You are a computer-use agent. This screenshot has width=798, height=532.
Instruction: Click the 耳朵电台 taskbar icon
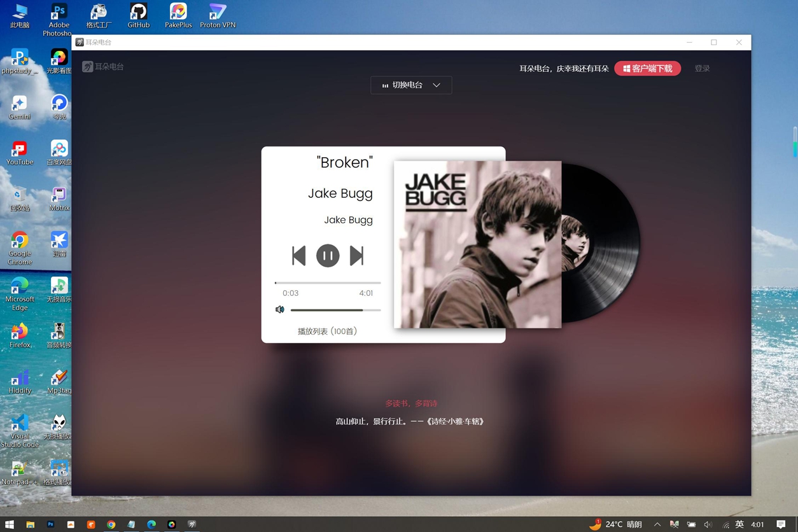point(192,524)
